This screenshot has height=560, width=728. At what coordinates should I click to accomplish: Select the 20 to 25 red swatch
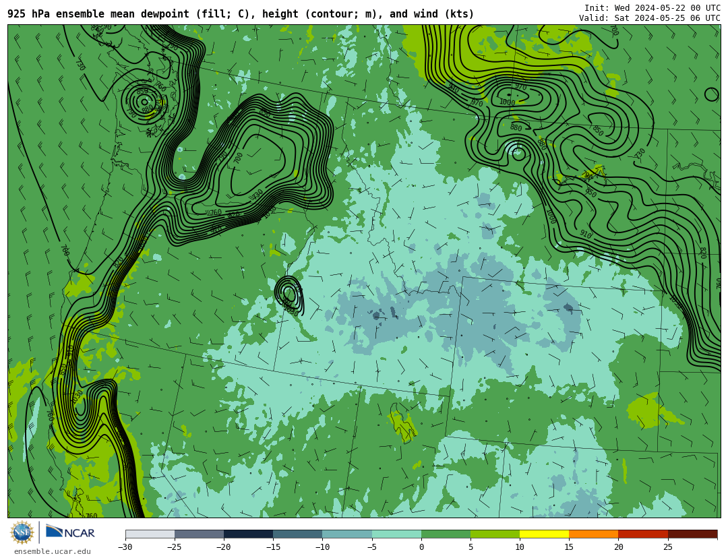click(643, 534)
